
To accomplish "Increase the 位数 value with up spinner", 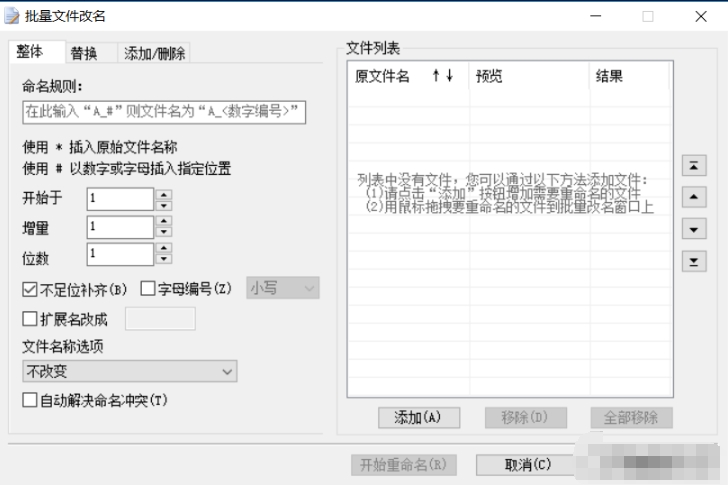I will (x=163, y=248).
